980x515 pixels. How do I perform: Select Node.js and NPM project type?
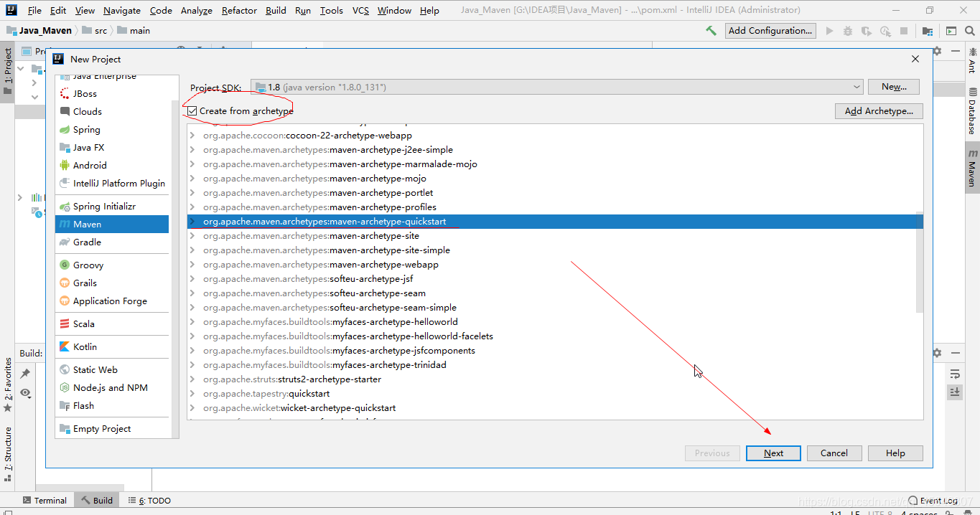click(112, 387)
